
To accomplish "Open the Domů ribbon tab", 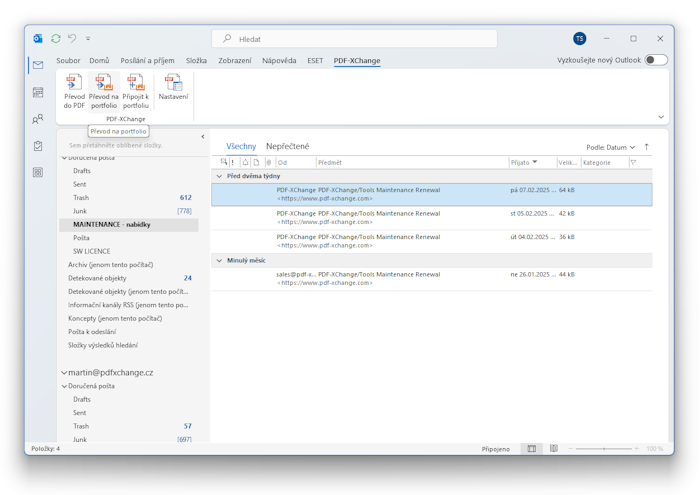I will 99,61.
